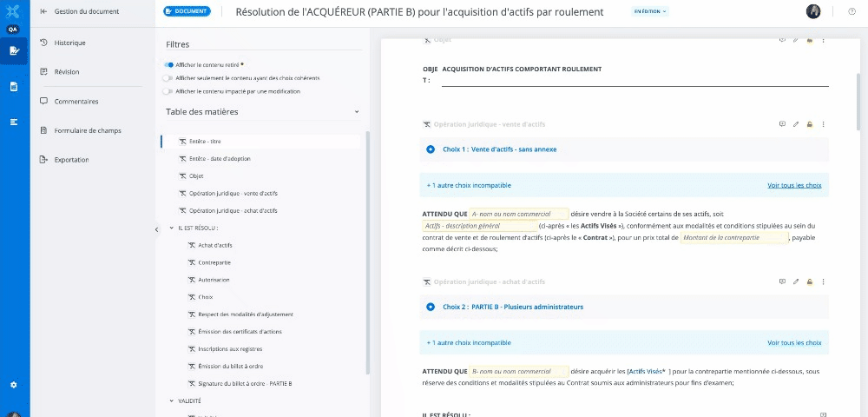868x417 pixels.
Task: Open the document editor icon in blue sidebar
Action: [x=14, y=50]
